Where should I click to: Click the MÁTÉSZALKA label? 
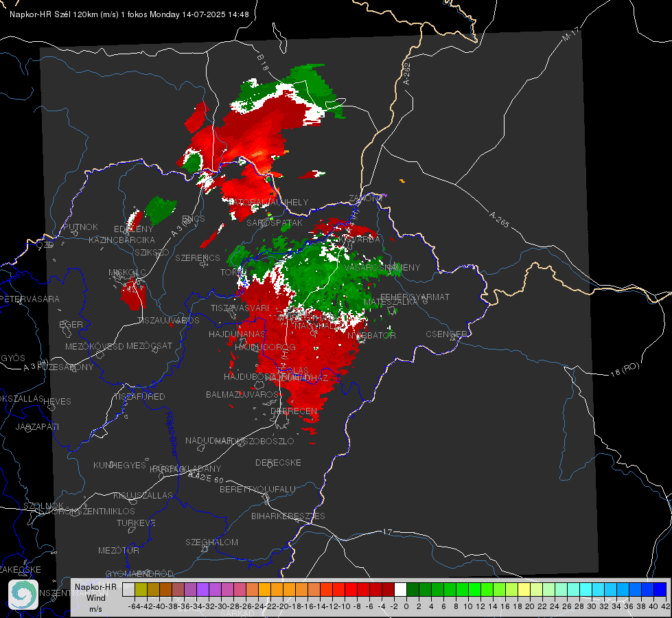(x=391, y=302)
